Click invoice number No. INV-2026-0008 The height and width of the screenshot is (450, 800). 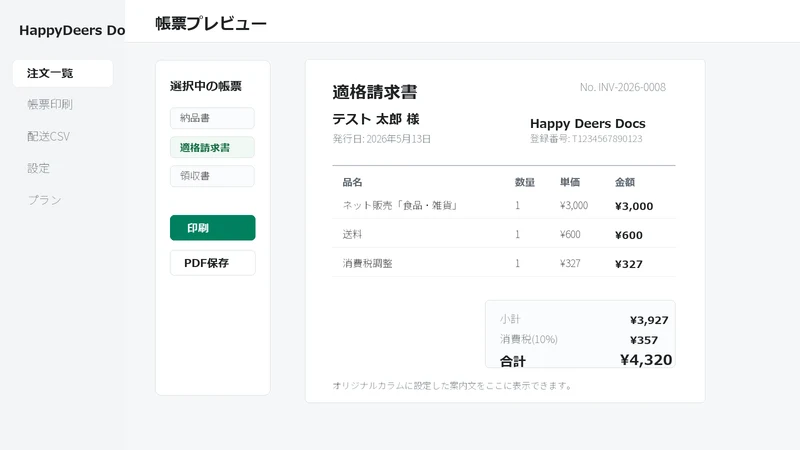pyautogui.click(x=622, y=87)
